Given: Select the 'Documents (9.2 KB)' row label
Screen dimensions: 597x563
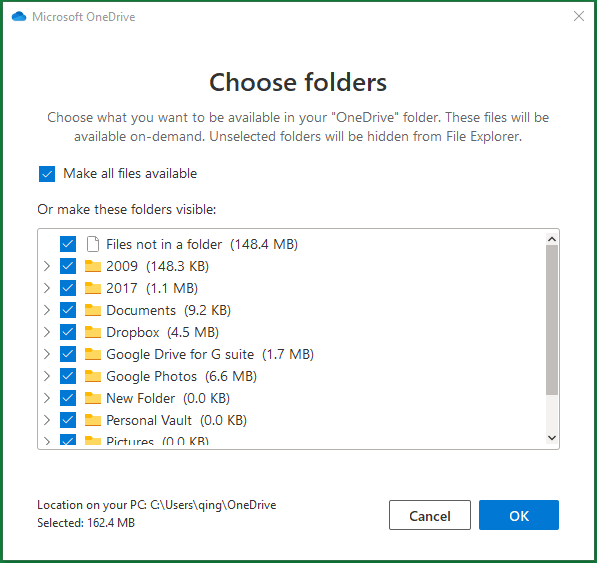Looking at the screenshot, I should (169, 310).
